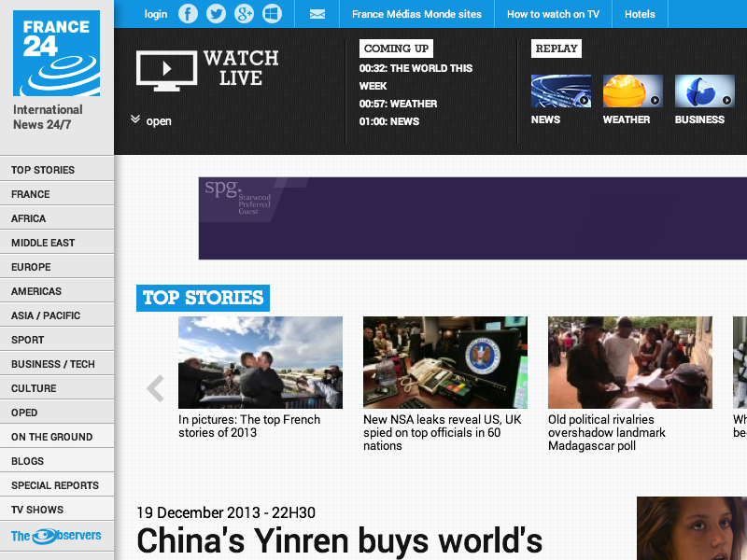
Task: Open The Observers logo link
Action: coord(56,536)
